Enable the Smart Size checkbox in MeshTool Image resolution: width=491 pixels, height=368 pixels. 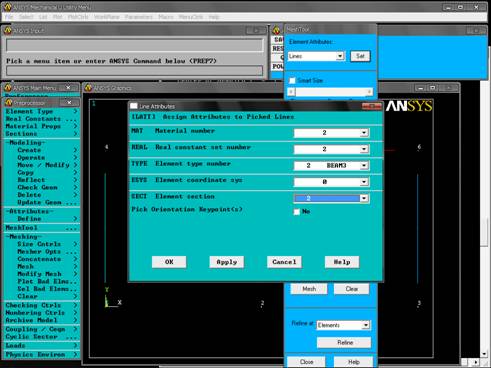pos(292,80)
